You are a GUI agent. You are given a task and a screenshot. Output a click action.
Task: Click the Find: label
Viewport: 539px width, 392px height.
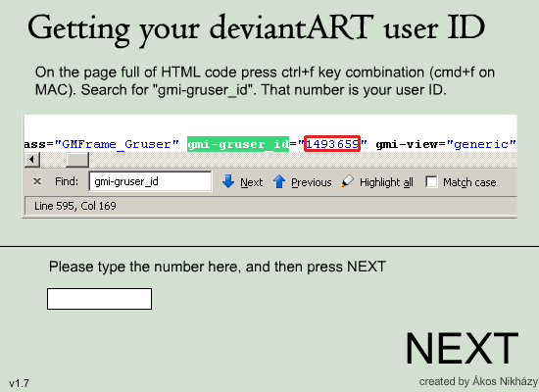67,181
